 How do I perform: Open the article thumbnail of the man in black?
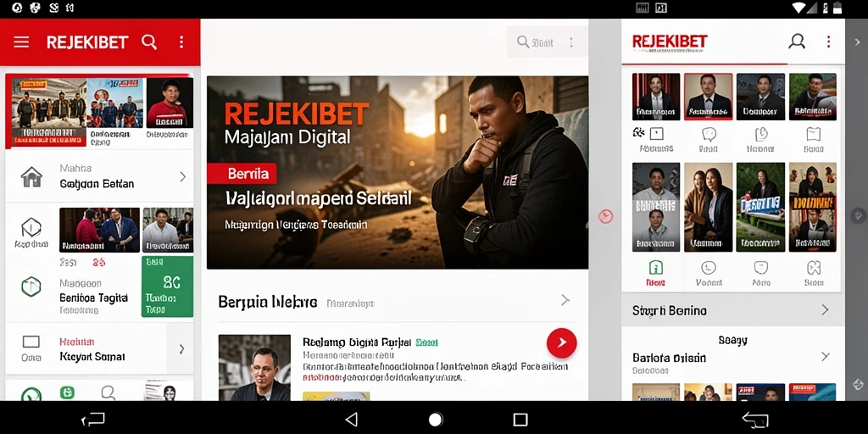point(254,368)
